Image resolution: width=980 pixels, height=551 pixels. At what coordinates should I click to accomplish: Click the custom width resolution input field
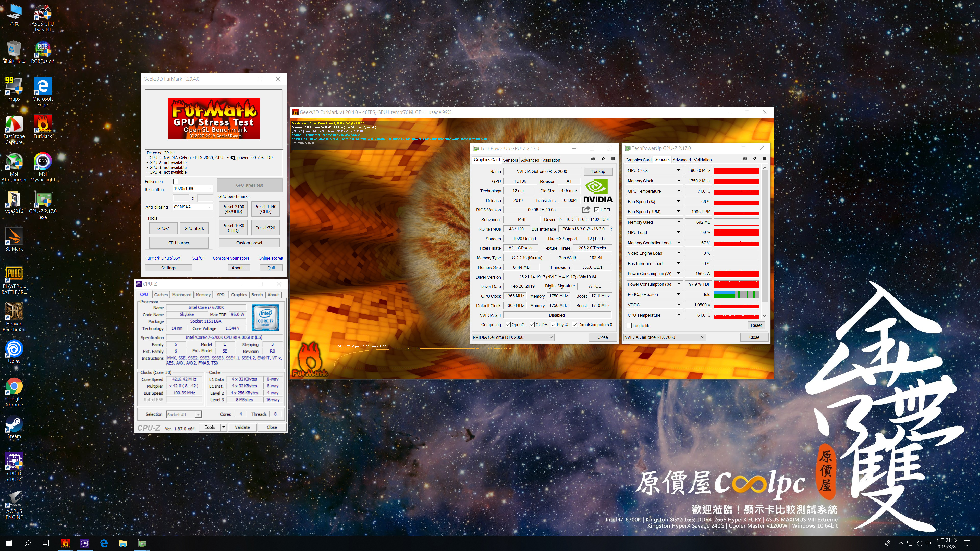[x=181, y=198]
